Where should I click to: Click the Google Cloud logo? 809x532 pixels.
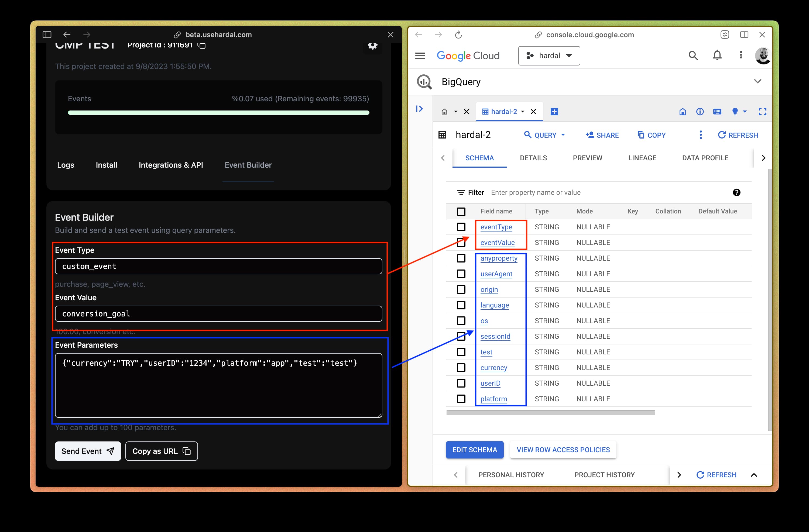(468, 56)
